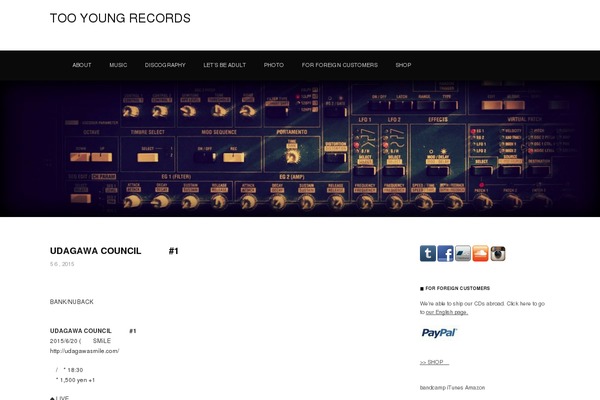The image size is (600, 400).
Task: Open LET'S BE ADULT menu item
Action: (x=225, y=65)
